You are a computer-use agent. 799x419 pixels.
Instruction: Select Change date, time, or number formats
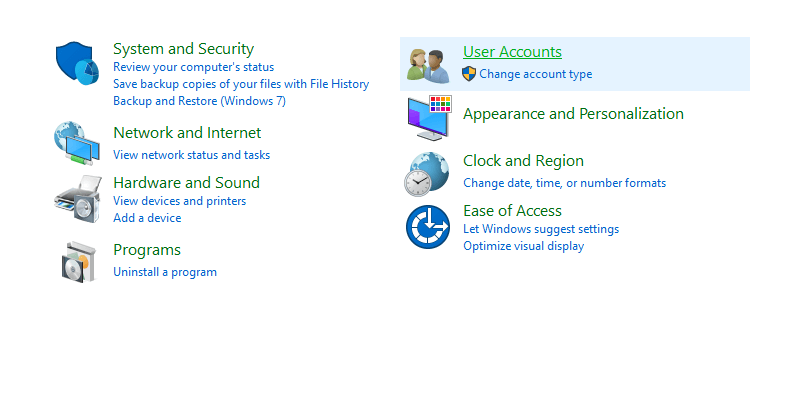[565, 183]
